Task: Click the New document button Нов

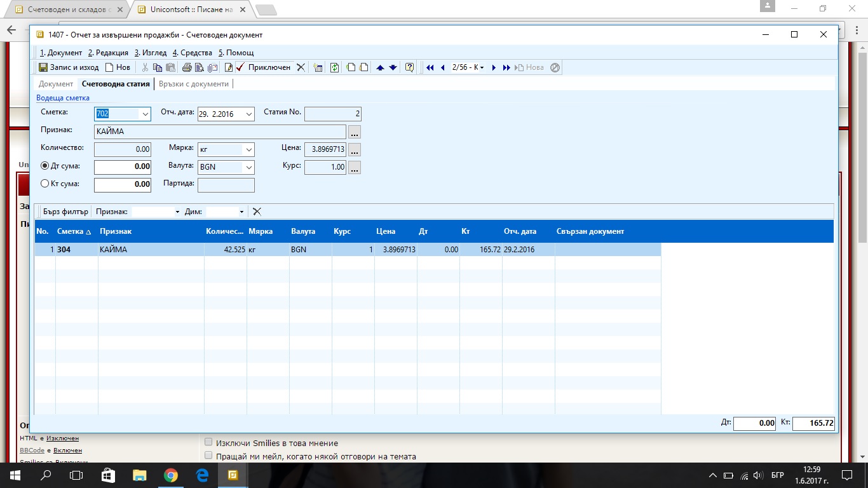Action: 118,67
